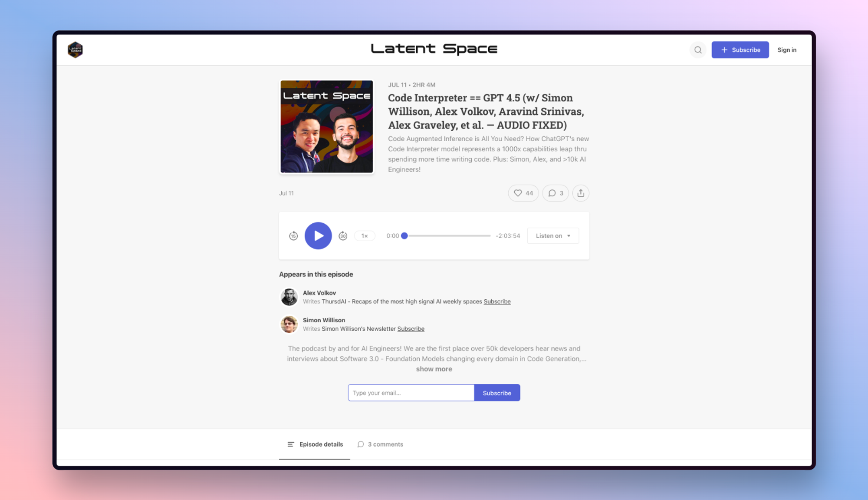Focus the Type your email field
Viewport: 868px width, 500px height.
(x=411, y=393)
